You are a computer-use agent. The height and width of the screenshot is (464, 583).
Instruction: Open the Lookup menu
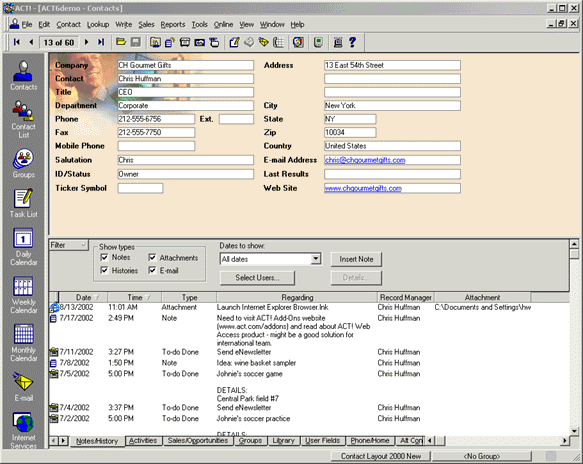[x=98, y=25]
